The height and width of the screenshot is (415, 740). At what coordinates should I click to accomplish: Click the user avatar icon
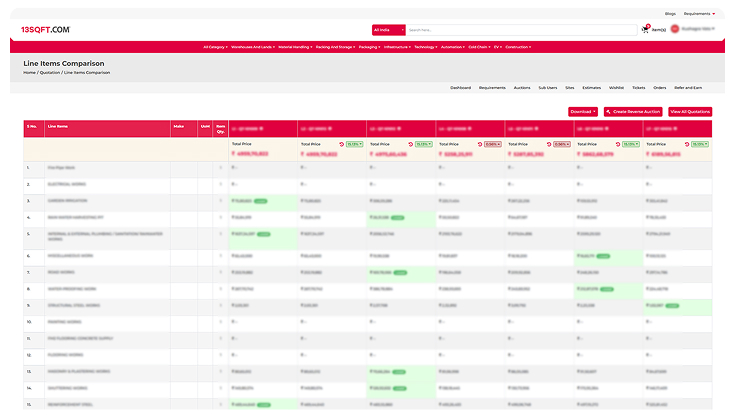pyautogui.click(x=675, y=29)
